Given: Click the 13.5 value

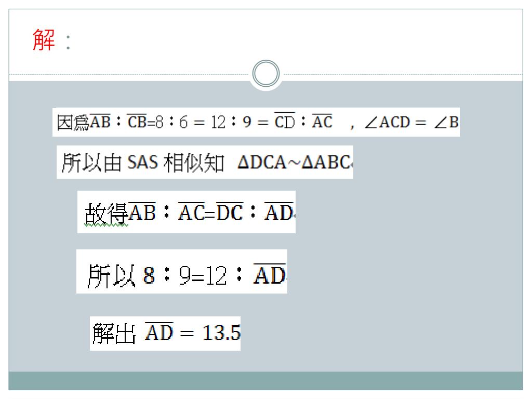Looking at the screenshot, I should [x=221, y=332].
